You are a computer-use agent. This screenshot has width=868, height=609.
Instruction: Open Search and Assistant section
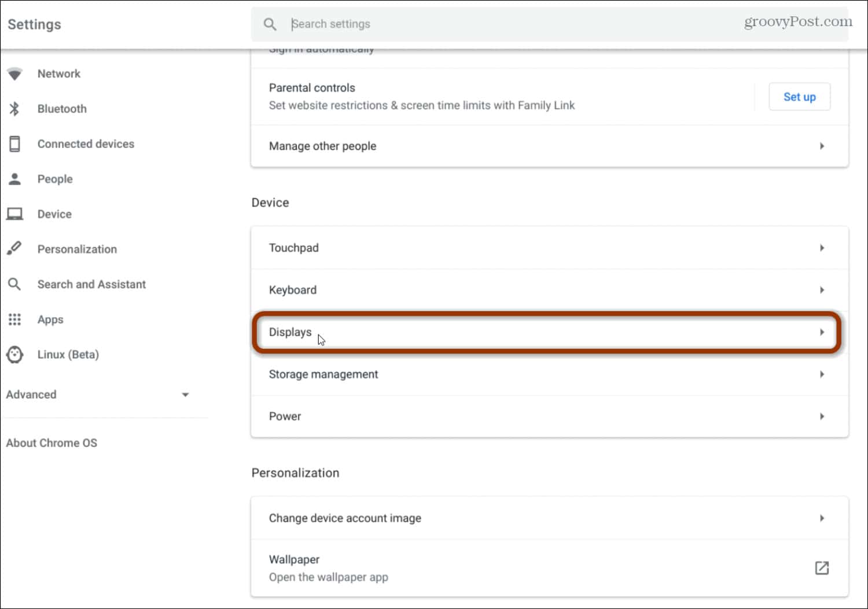click(91, 284)
